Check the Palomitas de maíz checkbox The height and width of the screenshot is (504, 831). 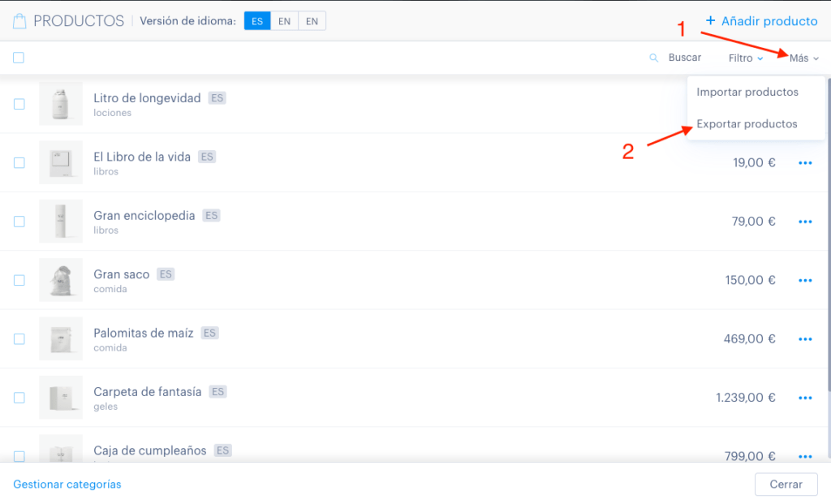19,339
